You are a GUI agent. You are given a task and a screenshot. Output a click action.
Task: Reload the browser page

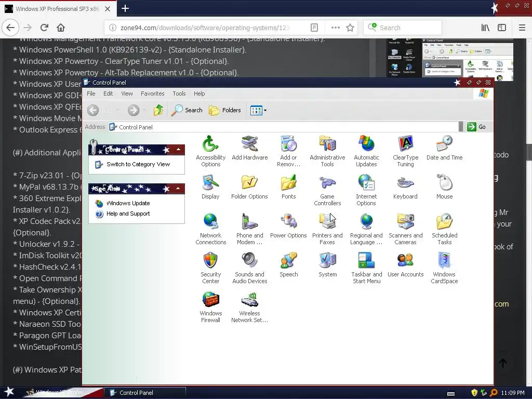(44, 28)
